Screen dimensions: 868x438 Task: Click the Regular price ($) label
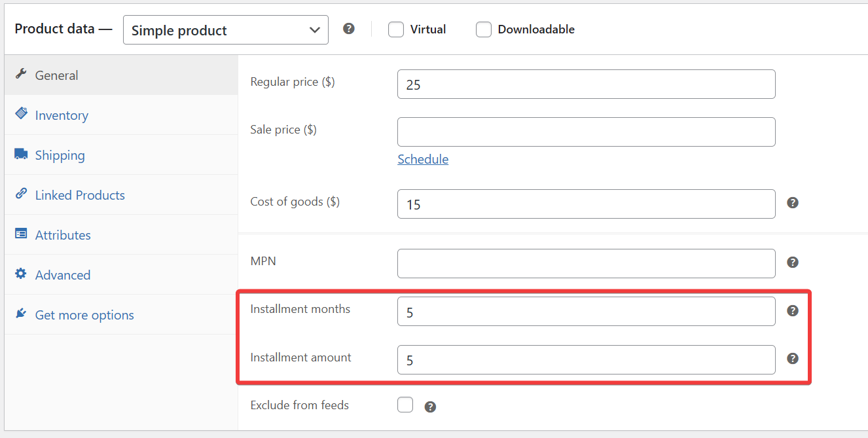click(293, 82)
